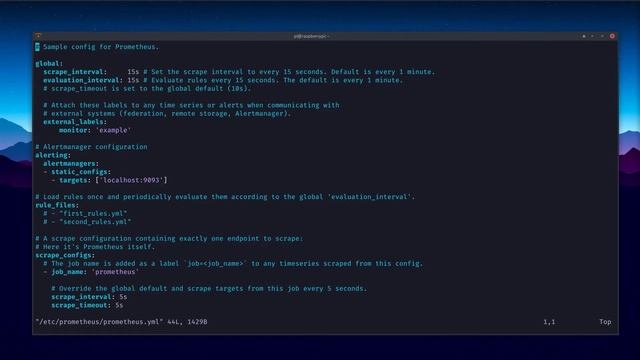Click the 'rule_files:' key
Viewport: 640px width, 360px height.
(x=57, y=205)
